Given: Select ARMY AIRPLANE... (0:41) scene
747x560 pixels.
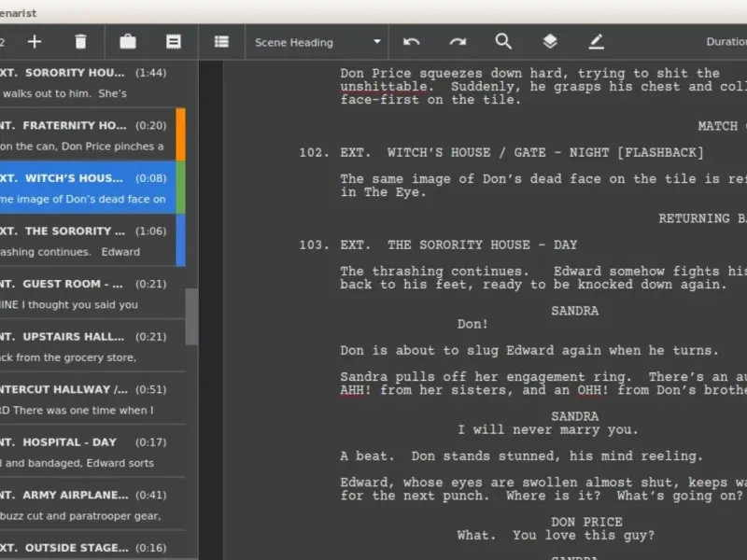Looking at the screenshot, I should 92,505.
